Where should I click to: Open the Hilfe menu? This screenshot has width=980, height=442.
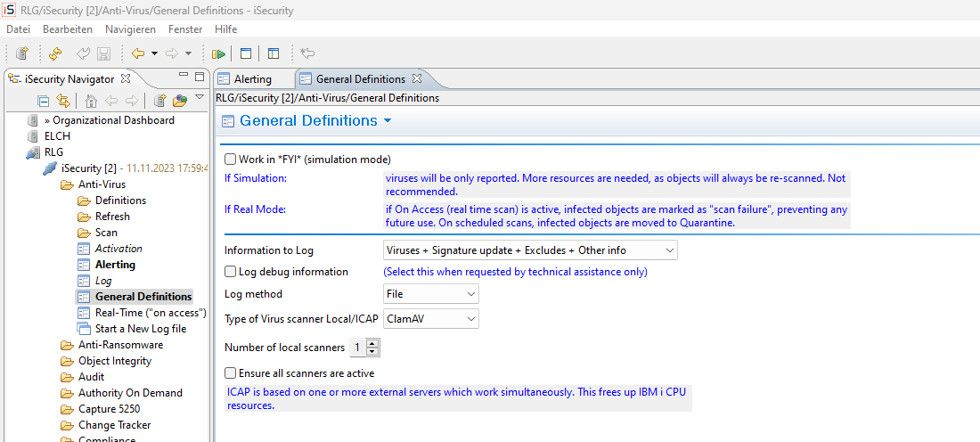tap(225, 29)
